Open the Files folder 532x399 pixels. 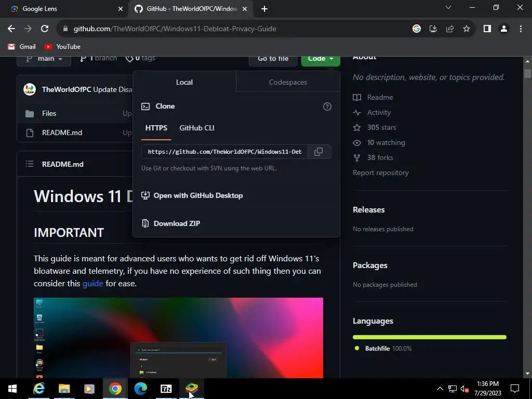coord(49,114)
